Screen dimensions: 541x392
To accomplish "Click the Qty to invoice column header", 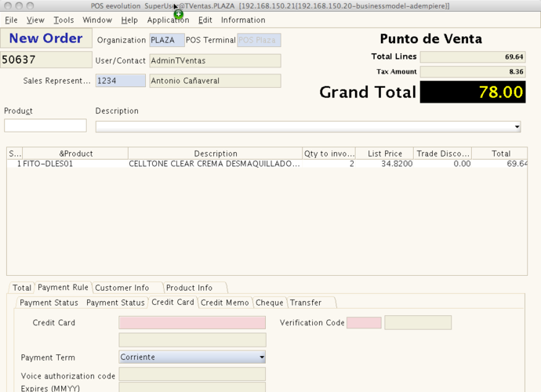I will [329, 154].
